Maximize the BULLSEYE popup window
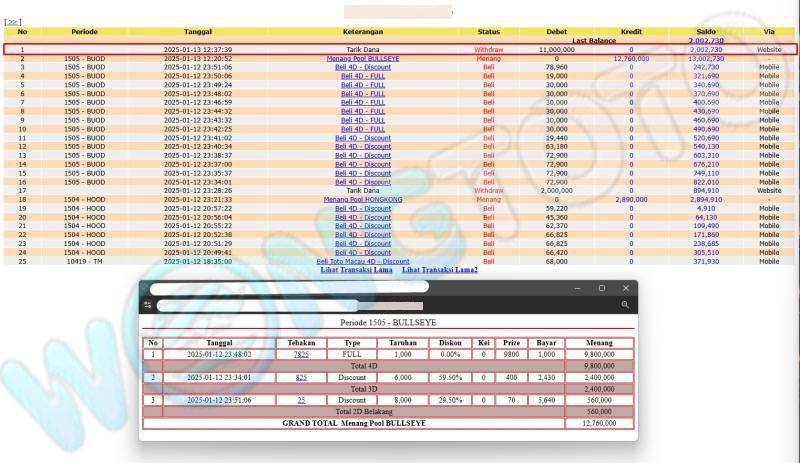This screenshot has height=463, width=800. click(x=601, y=288)
